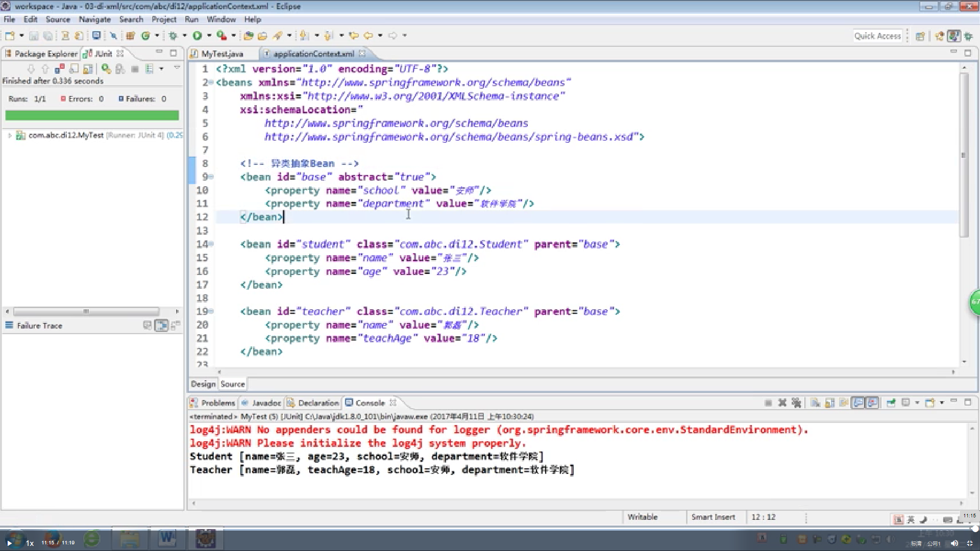
Task: Click the JUnit horizontal scrollbar thumb
Action: click(86, 311)
